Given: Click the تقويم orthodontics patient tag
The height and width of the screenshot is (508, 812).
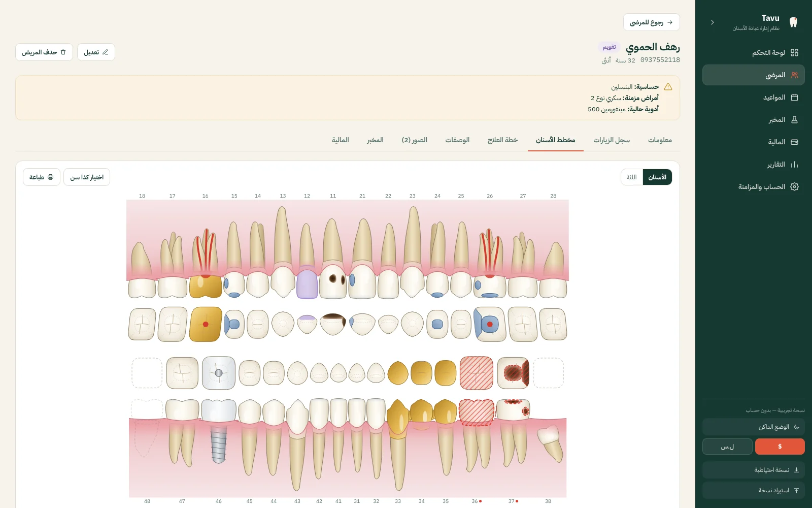Looking at the screenshot, I should 609,47.
